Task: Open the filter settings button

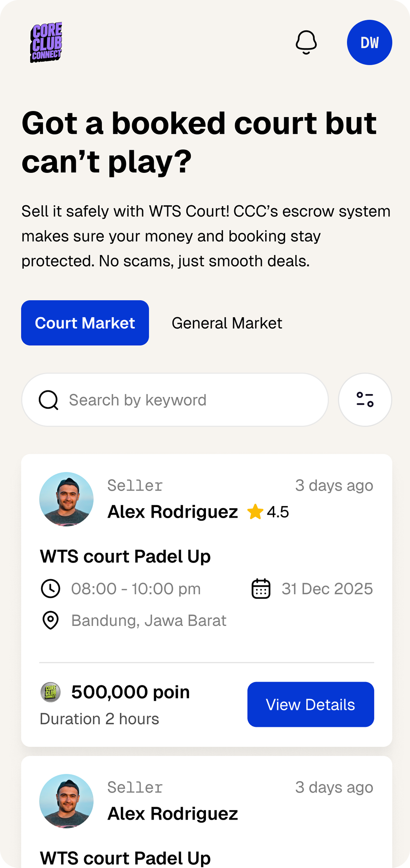Action: click(365, 400)
